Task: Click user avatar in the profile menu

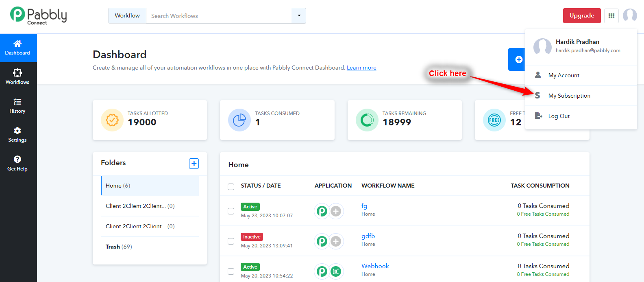Action: (x=542, y=46)
